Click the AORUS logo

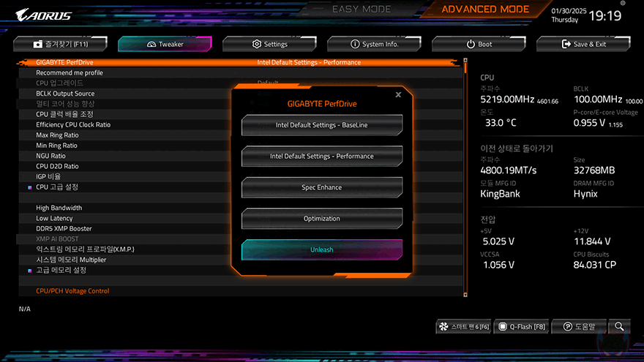43,15
